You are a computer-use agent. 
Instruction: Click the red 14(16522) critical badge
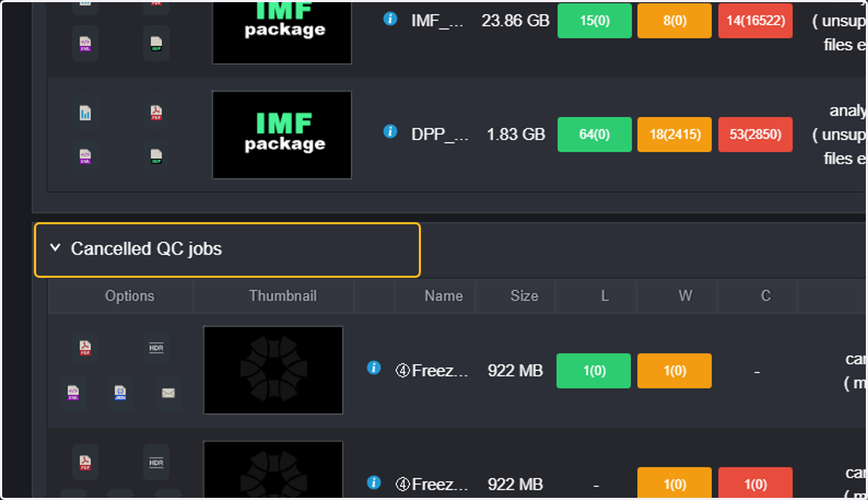[x=755, y=21]
